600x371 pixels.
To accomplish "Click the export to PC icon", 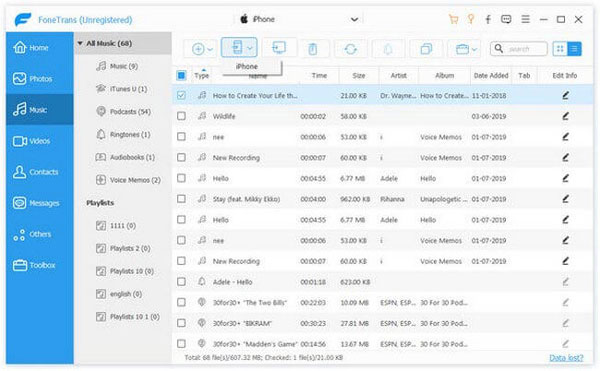I will point(279,48).
